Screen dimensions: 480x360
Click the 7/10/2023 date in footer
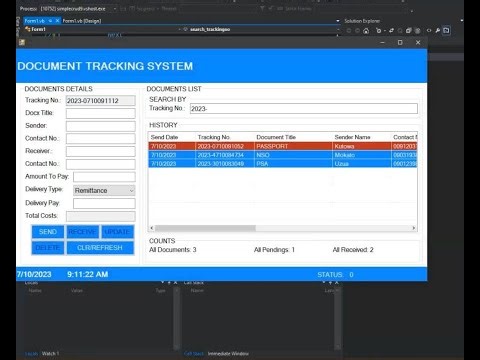click(34, 274)
